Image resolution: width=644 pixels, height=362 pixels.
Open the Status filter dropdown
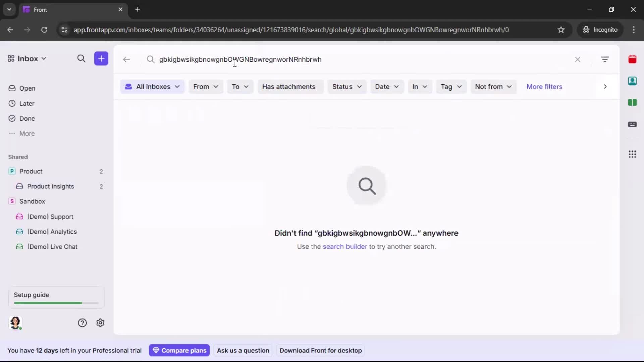(347, 86)
